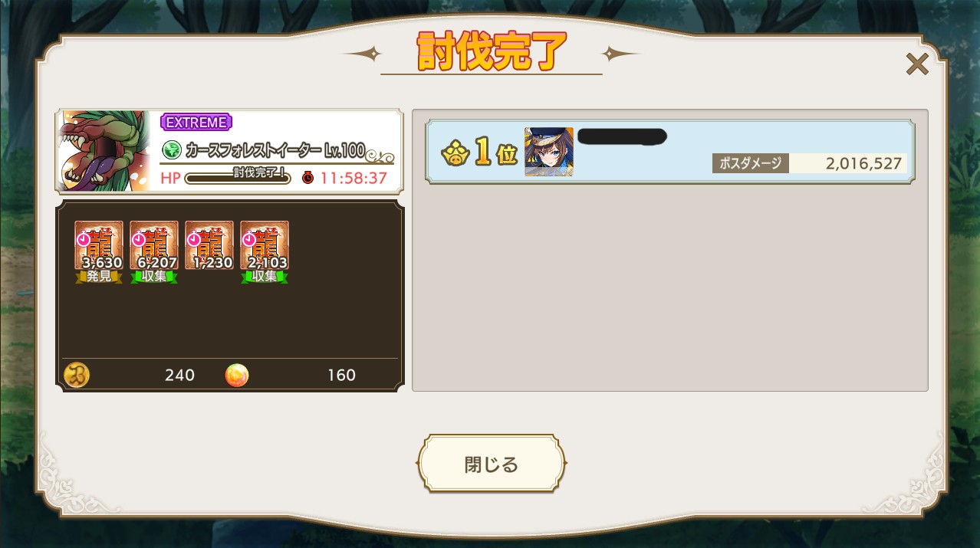Select the dragon card showing 2,103
The height and width of the screenshot is (548, 980).
pyautogui.click(x=265, y=245)
